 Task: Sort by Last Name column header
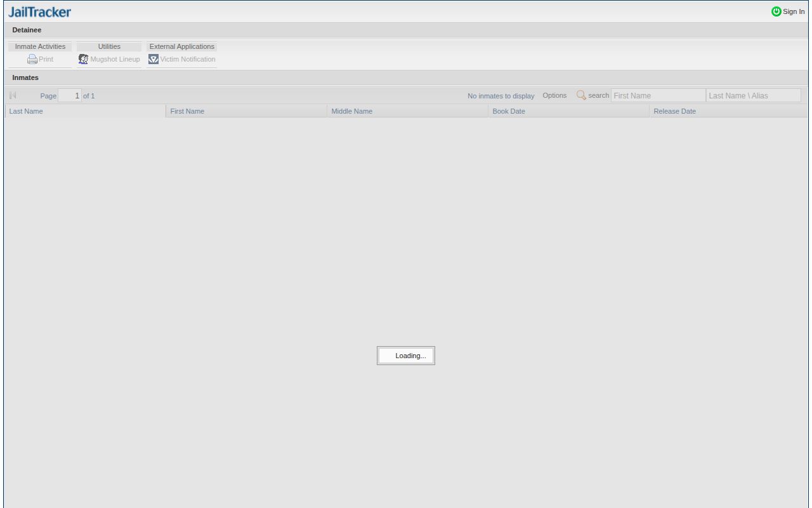(x=86, y=111)
